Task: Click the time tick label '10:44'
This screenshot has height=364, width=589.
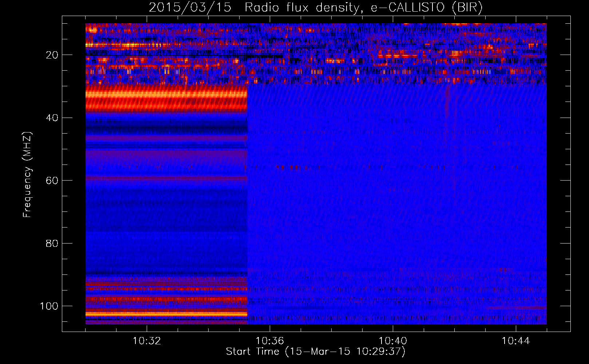Action: point(516,341)
